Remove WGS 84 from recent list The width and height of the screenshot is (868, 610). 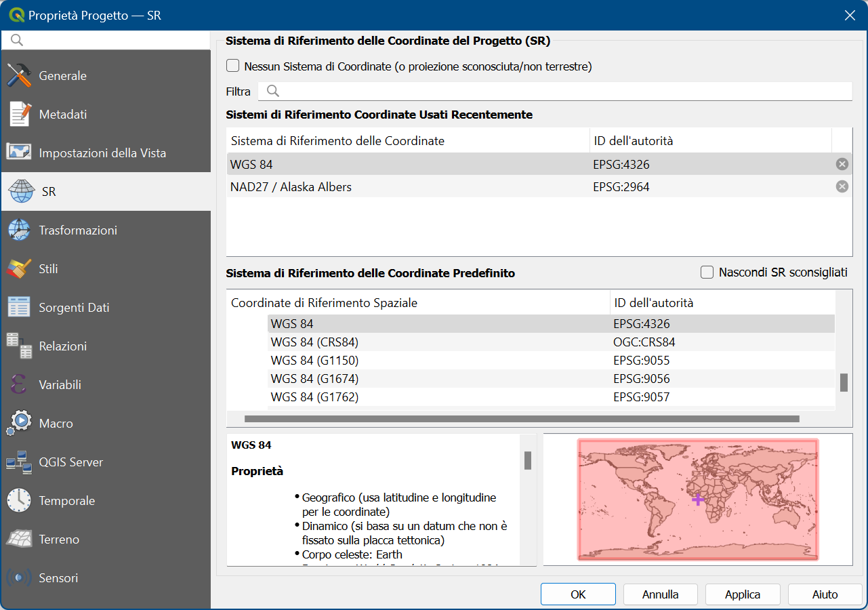pos(842,164)
